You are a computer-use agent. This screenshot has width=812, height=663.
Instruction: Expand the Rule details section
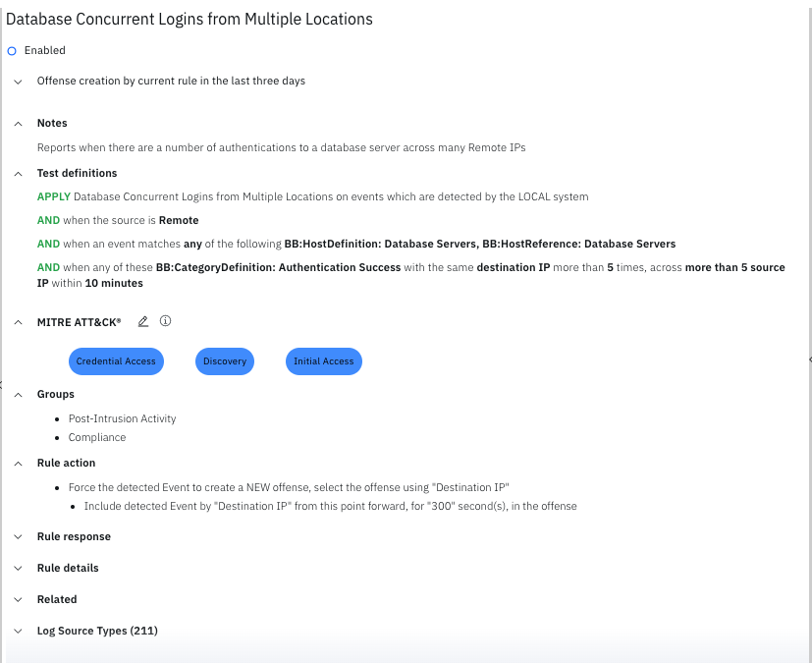(18, 569)
